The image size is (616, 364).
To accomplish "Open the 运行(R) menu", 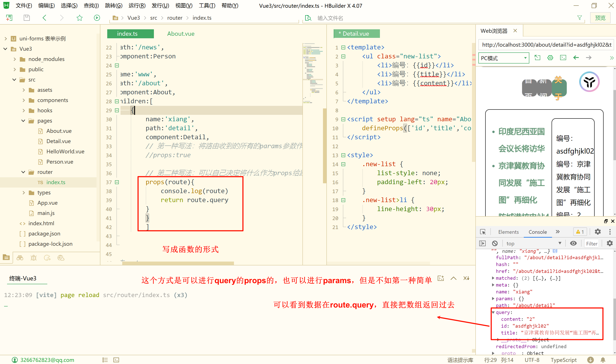I will point(137,5).
